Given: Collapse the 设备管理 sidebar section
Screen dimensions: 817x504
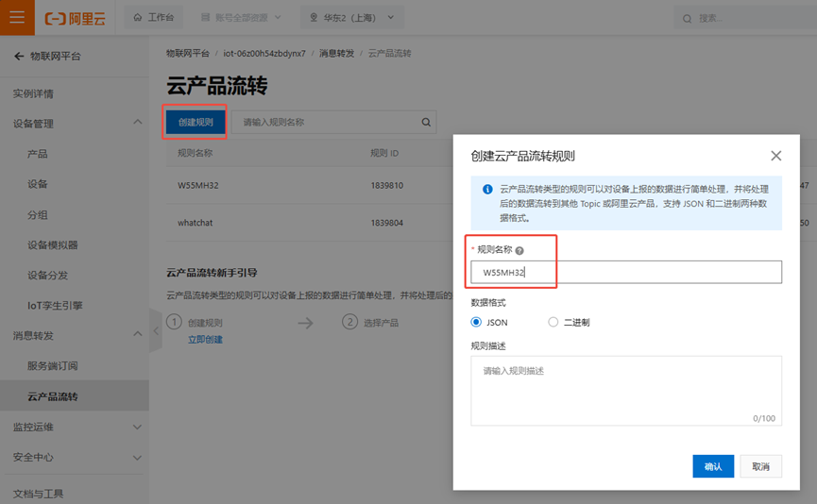Looking at the screenshot, I should pos(137,124).
